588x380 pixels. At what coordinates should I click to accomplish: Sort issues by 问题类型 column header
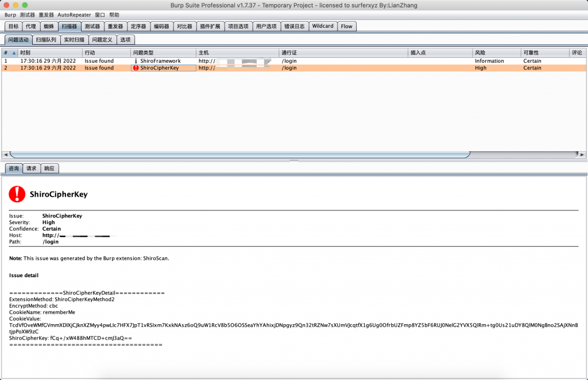164,53
